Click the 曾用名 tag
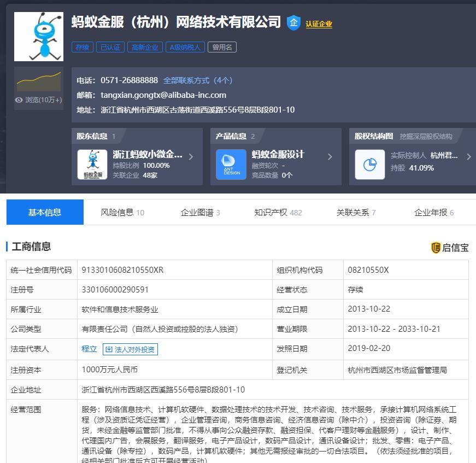The image size is (476, 463). tap(222, 47)
